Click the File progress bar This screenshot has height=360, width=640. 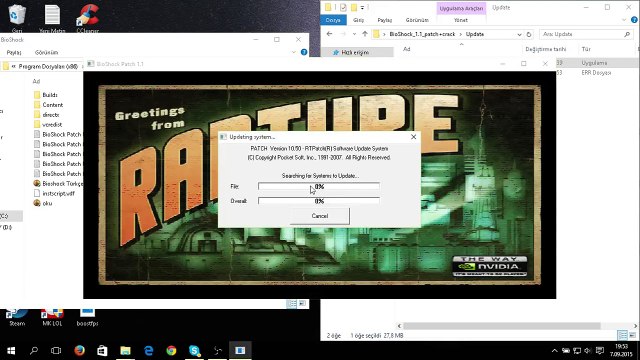coord(319,187)
